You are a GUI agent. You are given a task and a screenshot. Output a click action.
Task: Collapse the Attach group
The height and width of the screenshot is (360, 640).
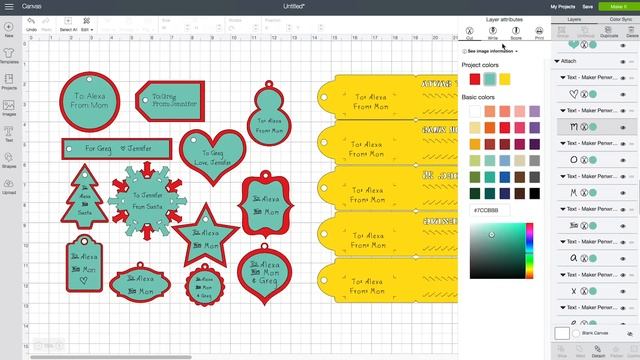point(557,61)
